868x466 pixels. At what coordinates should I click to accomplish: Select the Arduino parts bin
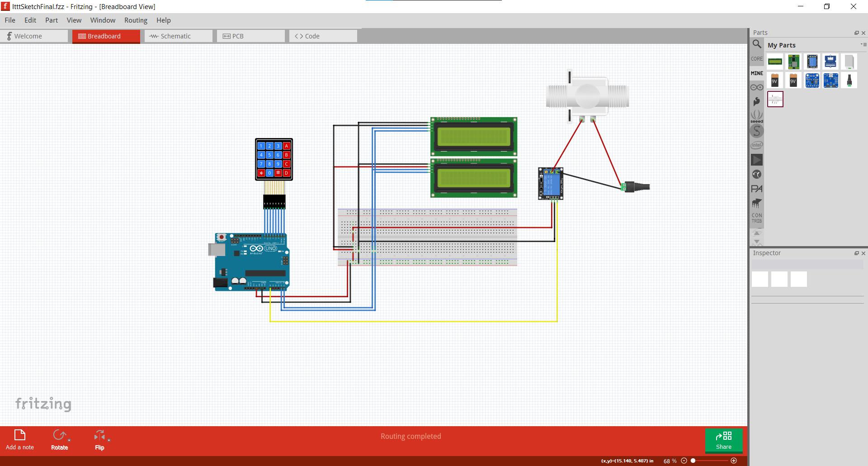[757, 87]
